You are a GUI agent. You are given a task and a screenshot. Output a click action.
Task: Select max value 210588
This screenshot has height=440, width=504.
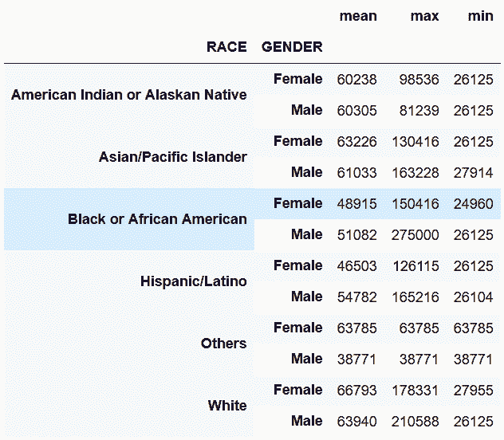pos(415,422)
